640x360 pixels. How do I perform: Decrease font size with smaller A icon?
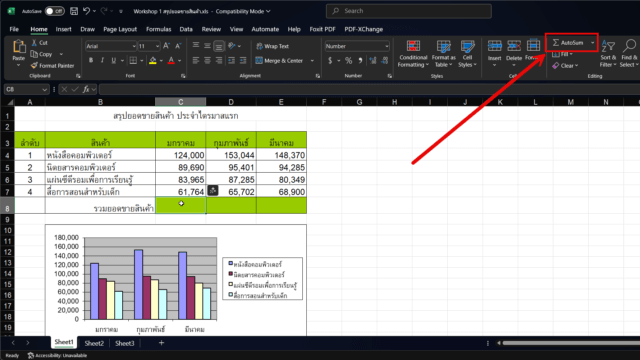pyautogui.click(x=178, y=46)
